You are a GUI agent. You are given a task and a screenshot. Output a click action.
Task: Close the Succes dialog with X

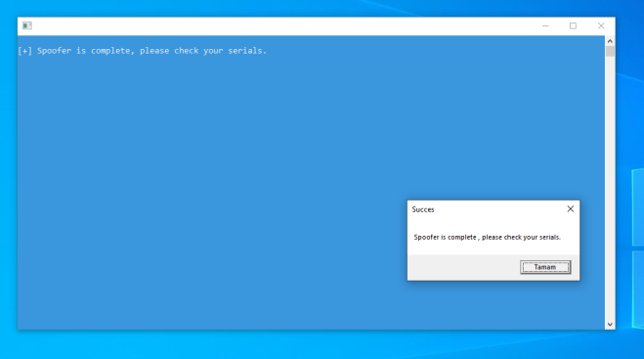click(x=571, y=209)
